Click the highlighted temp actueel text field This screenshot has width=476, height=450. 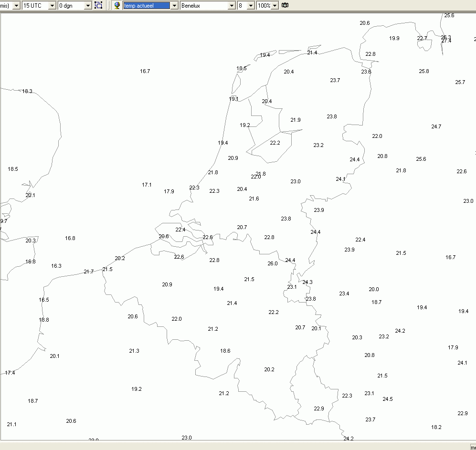[x=147, y=5]
